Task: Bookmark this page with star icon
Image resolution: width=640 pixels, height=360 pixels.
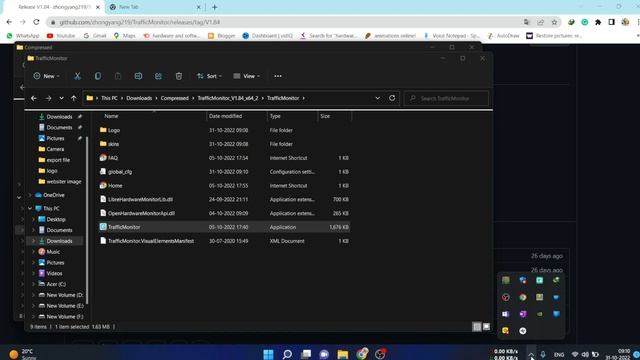Action: (x=554, y=22)
